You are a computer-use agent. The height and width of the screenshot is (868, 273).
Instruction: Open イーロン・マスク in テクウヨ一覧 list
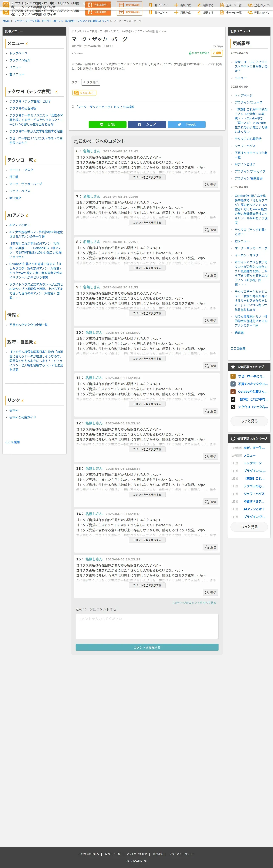click(21, 170)
